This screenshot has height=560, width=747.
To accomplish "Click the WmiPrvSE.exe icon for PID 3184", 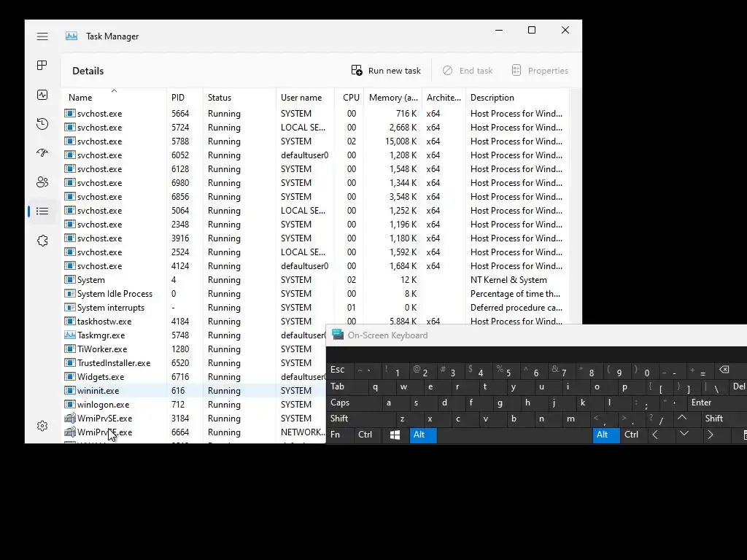I will [70, 418].
